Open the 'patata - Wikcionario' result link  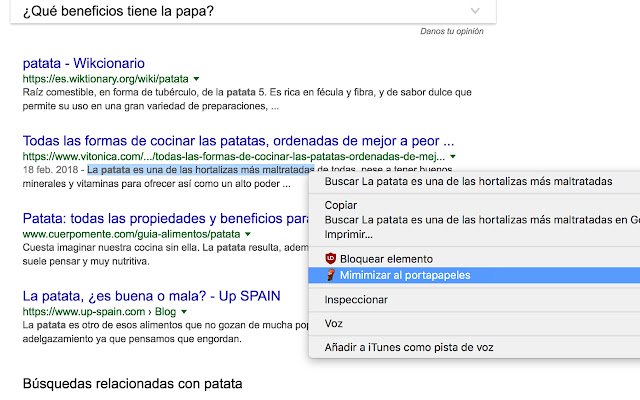[x=84, y=63]
